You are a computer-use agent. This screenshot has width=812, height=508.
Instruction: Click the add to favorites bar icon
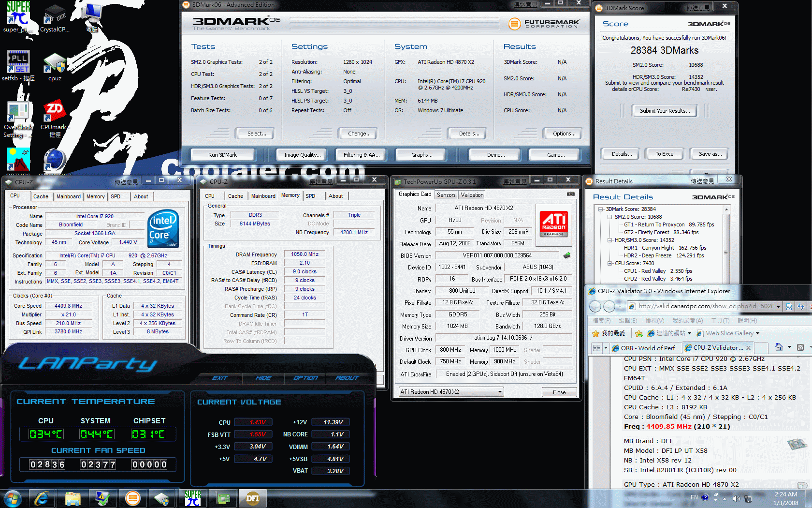pos(638,333)
